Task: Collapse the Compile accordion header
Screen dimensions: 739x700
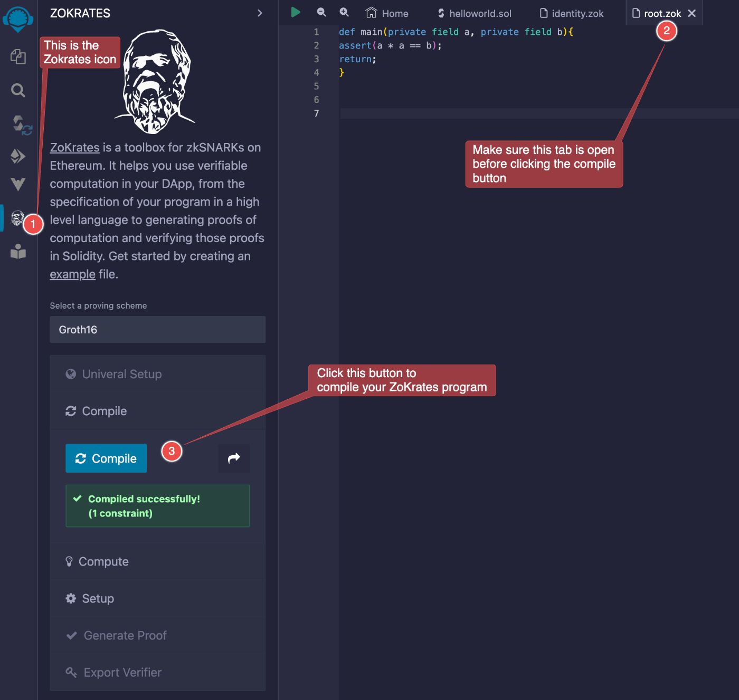Action: 104,411
